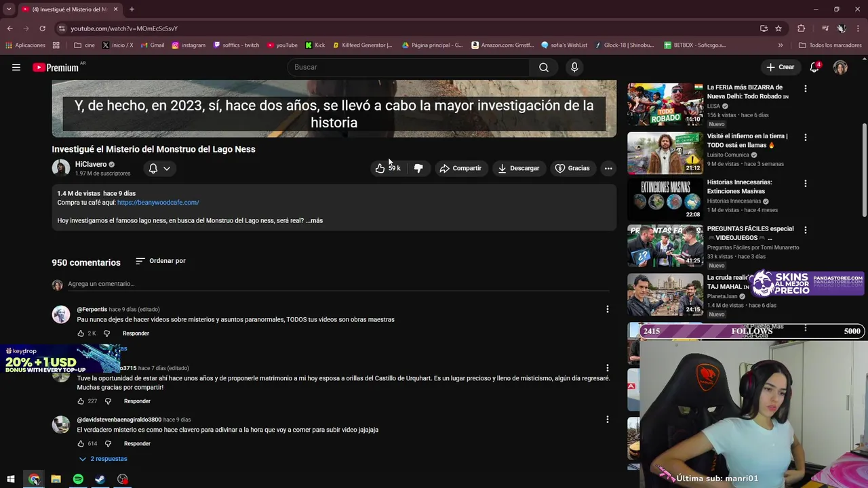
Task: Go to YouTube Premium home logo
Action: click(x=56, y=67)
